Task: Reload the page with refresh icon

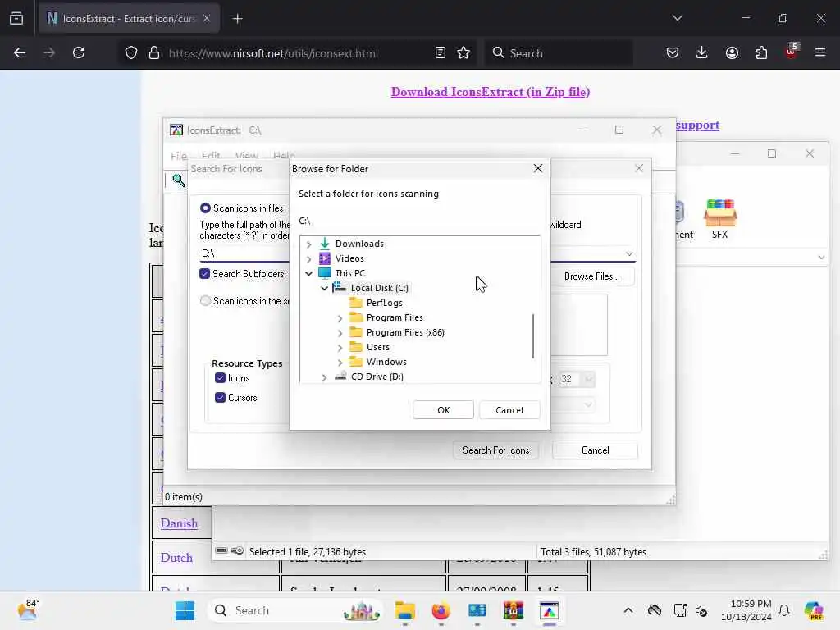Action: 79,53
